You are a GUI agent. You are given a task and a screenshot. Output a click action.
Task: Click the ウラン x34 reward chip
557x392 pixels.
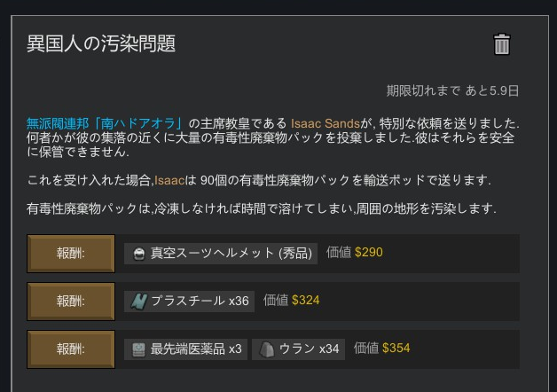298,349
